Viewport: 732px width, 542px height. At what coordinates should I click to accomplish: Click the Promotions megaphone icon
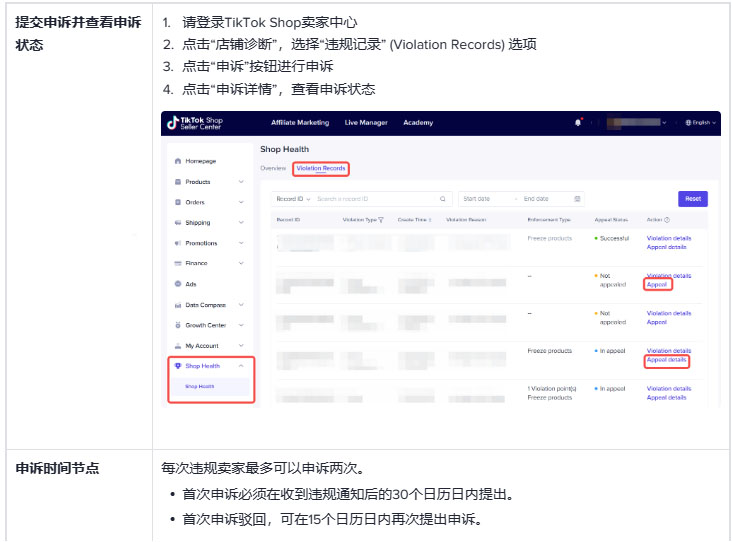(178, 243)
